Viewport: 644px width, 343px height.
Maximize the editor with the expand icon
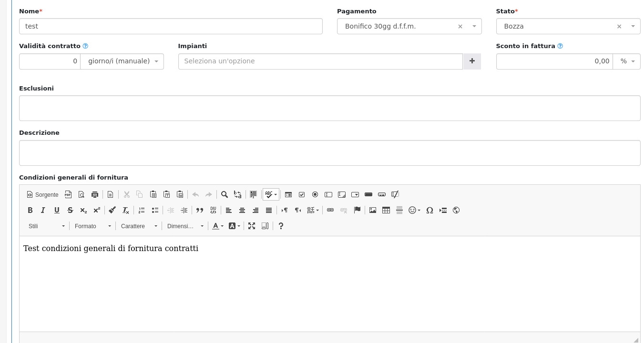pyautogui.click(x=252, y=226)
